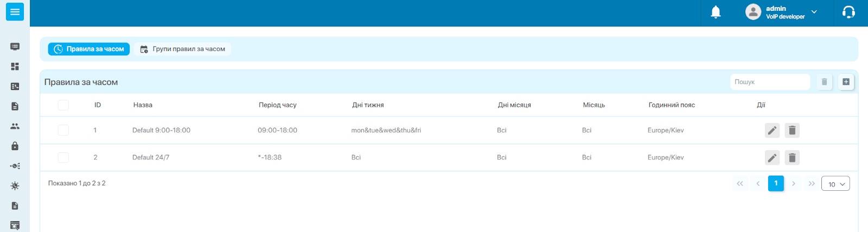Image resolution: width=868 pixels, height=232 pixels.
Task: Open the users group icon in sidebar
Action: coord(15,126)
